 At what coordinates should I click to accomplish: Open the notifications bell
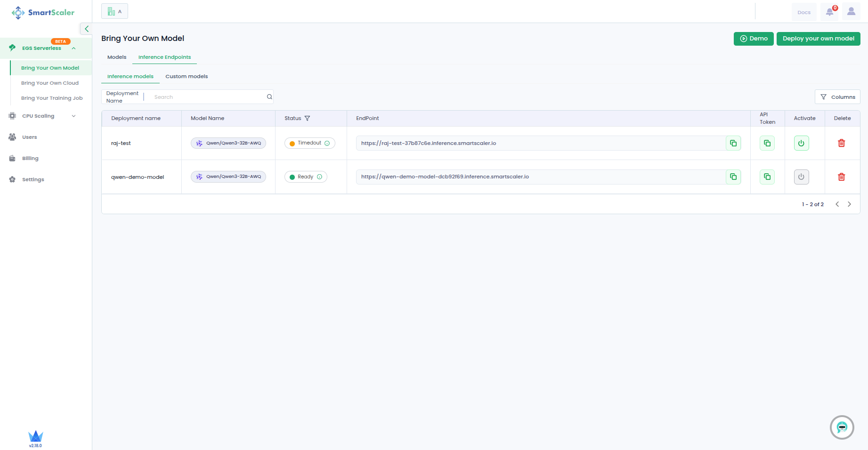coord(830,12)
